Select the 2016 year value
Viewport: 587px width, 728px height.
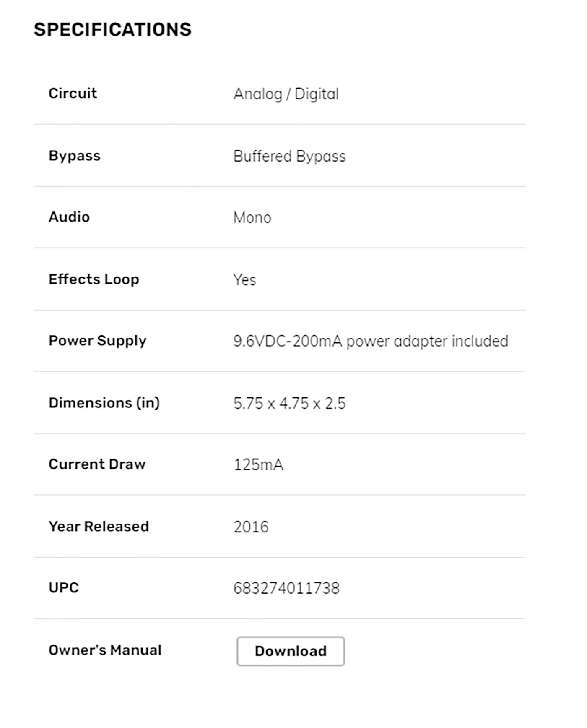click(x=251, y=527)
